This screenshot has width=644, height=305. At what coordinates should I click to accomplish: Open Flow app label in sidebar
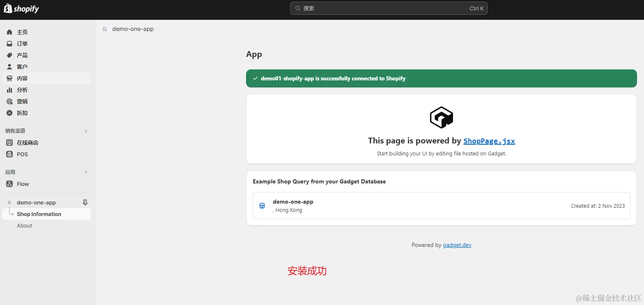tap(23, 184)
